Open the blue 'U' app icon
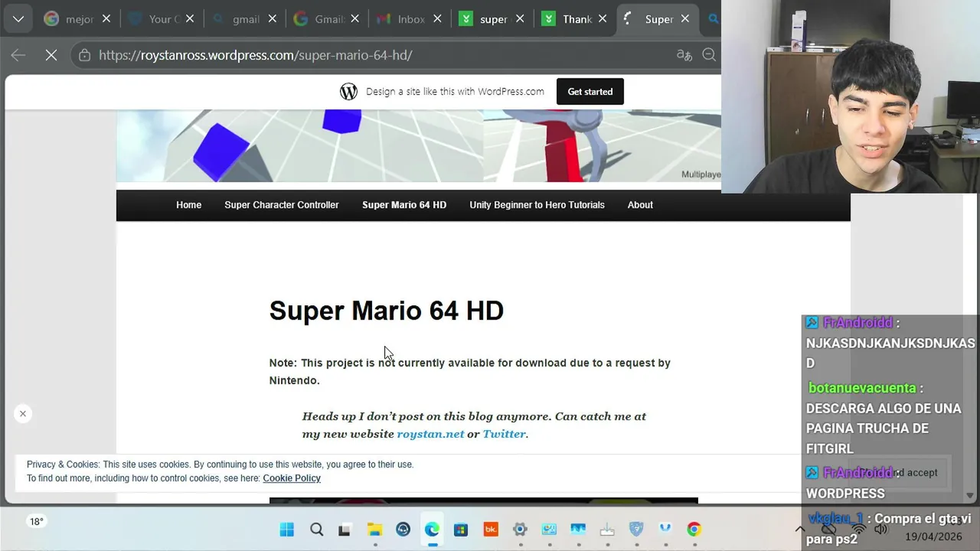The image size is (980, 551). (x=665, y=530)
